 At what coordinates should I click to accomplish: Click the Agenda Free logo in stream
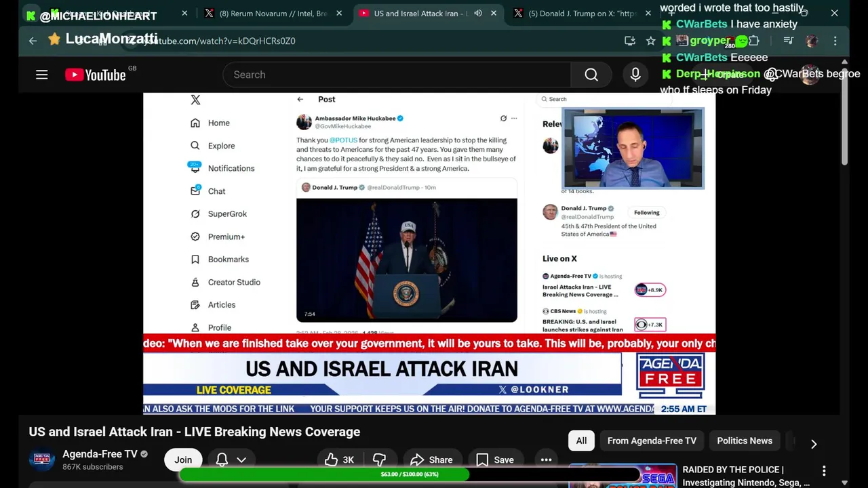[x=670, y=376]
